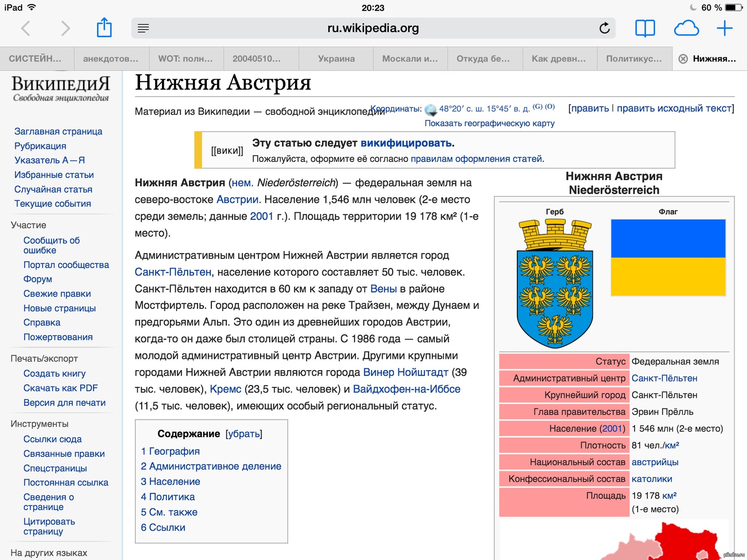Open the Вены link in article
The height and width of the screenshot is (560, 747).
[x=383, y=289]
